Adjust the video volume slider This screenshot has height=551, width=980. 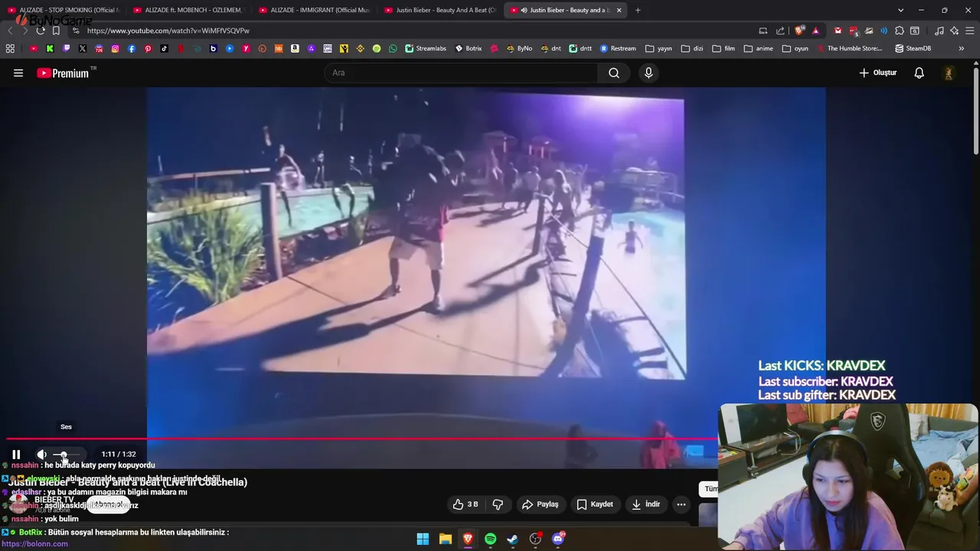[66, 455]
